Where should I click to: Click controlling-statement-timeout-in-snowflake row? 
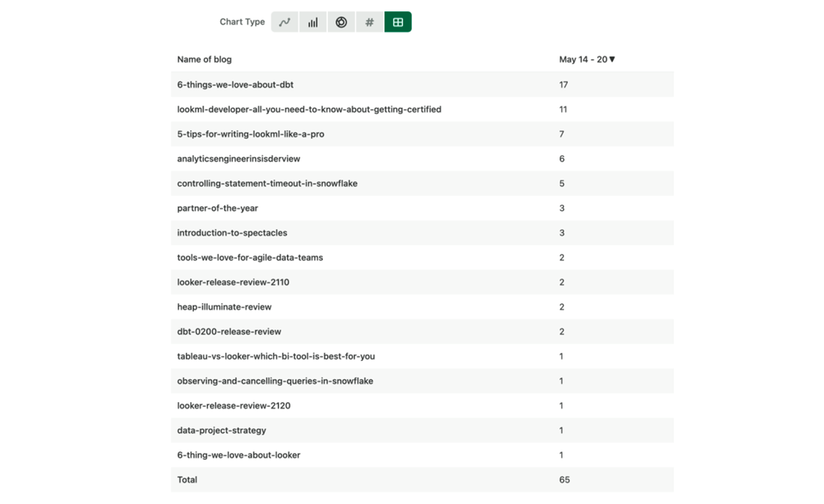(422, 183)
